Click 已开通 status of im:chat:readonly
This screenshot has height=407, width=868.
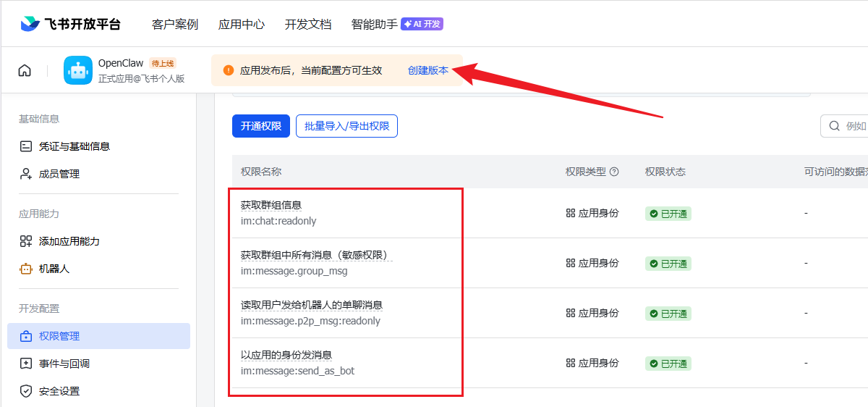point(668,214)
